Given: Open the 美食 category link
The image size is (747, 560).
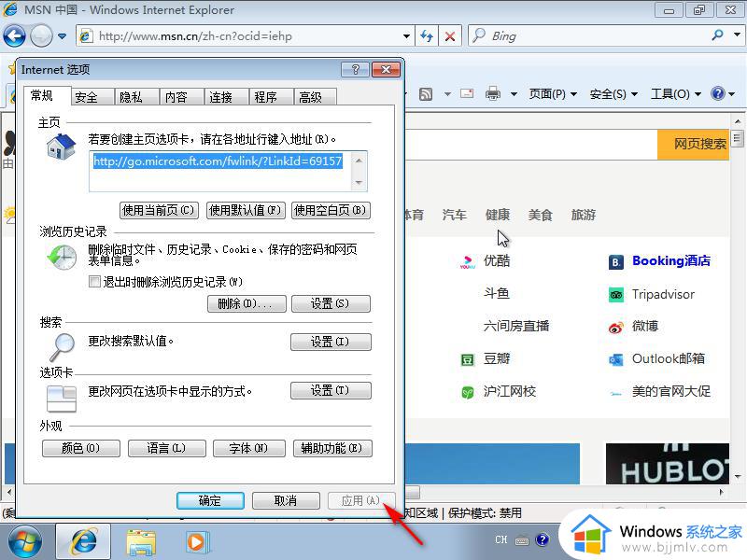Looking at the screenshot, I should pyautogui.click(x=541, y=215).
